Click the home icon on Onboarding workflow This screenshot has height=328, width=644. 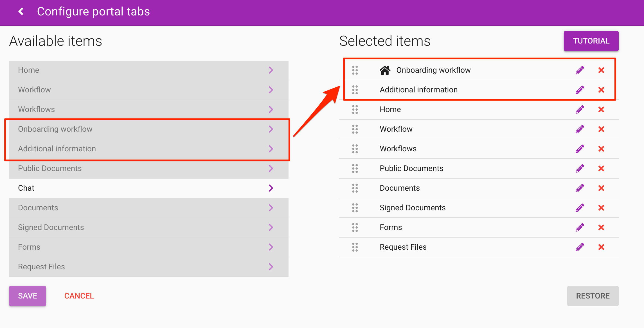pyautogui.click(x=385, y=70)
